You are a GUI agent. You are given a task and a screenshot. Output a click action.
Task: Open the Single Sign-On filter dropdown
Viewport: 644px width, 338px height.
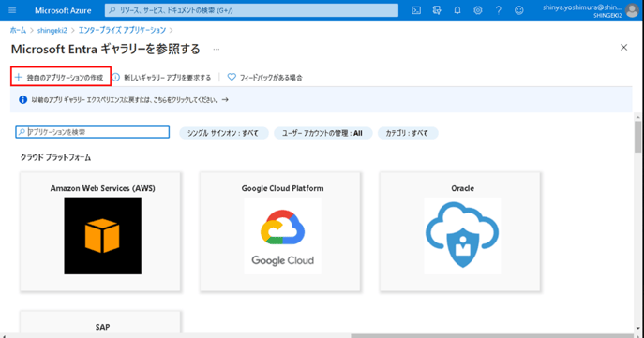[224, 133]
